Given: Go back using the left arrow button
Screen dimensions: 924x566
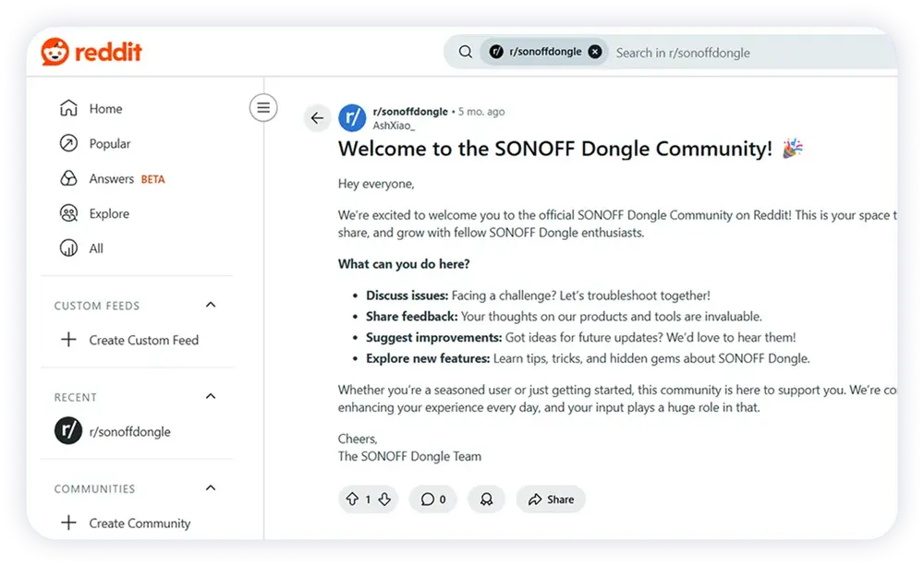Looking at the screenshot, I should click(x=317, y=118).
